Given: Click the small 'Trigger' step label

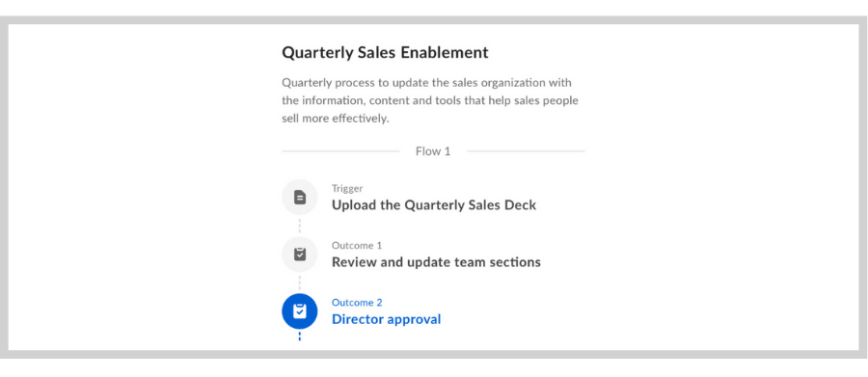Looking at the screenshot, I should click(x=347, y=189).
